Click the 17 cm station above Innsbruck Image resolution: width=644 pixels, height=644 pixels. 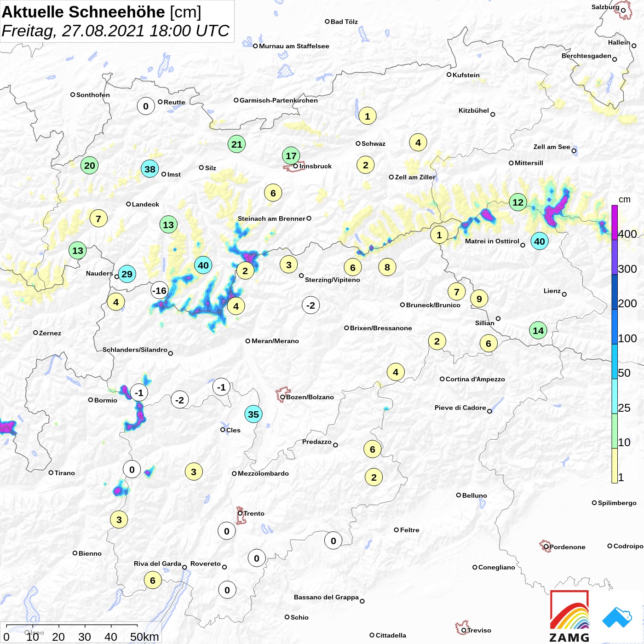coord(291,155)
